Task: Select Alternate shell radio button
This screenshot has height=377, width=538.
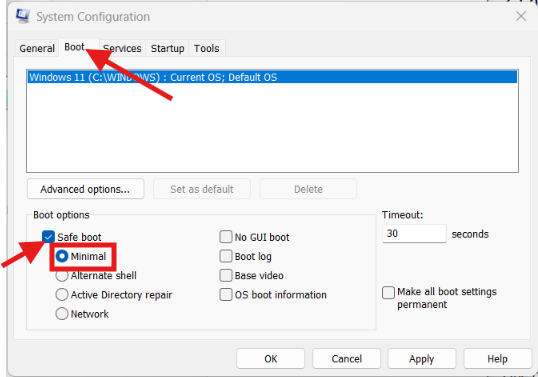Action: pos(62,275)
